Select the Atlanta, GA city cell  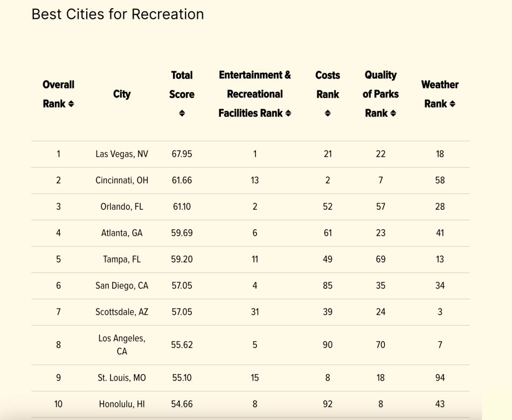click(x=122, y=233)
